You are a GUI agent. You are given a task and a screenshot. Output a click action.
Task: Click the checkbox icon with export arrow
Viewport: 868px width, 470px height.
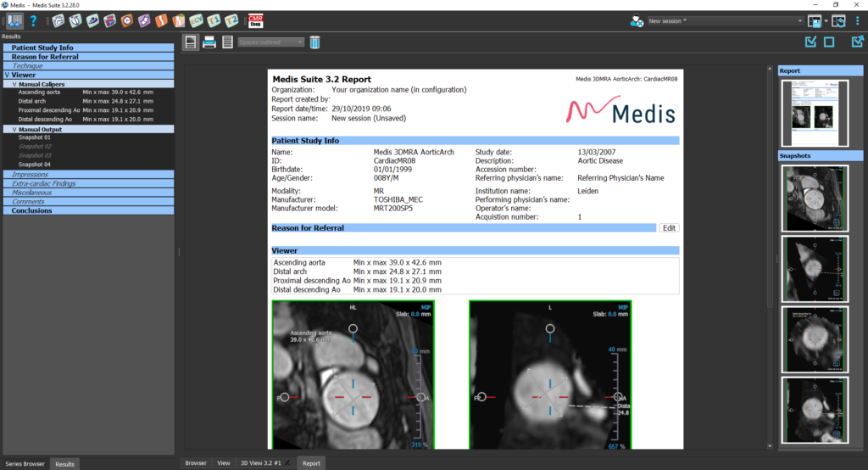click(x=857, y=42)
